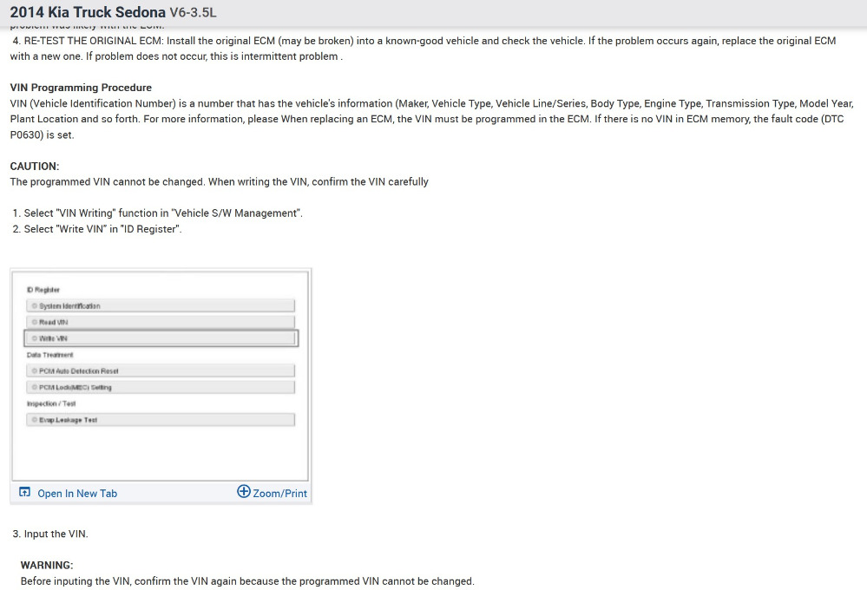Click the WARNING: heading
The height and width of the screenshot is (616, 867).
pyautogui.click(x=47, y=566)
